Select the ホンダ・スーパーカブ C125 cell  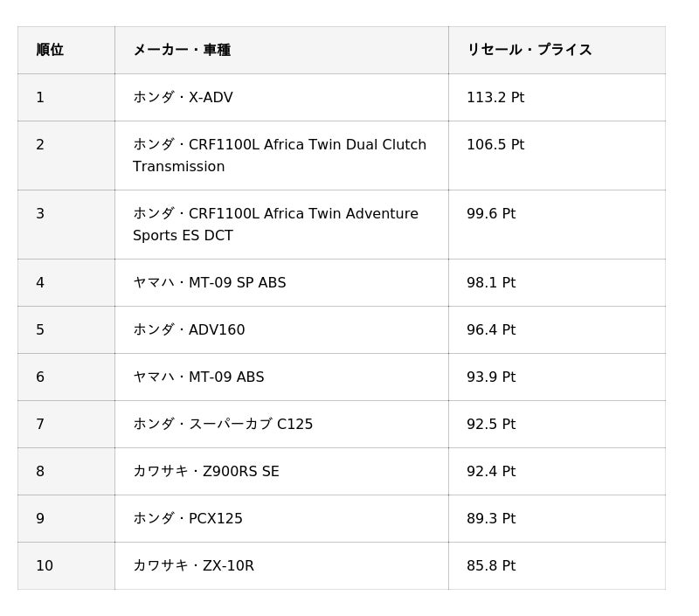click(223, 425)
